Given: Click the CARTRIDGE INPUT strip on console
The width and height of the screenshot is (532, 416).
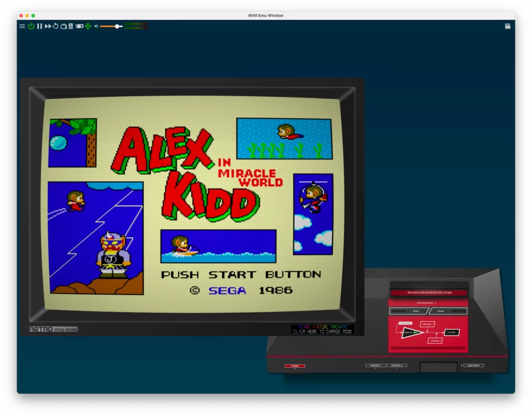Looking at the screenshot, I should 428,302.
